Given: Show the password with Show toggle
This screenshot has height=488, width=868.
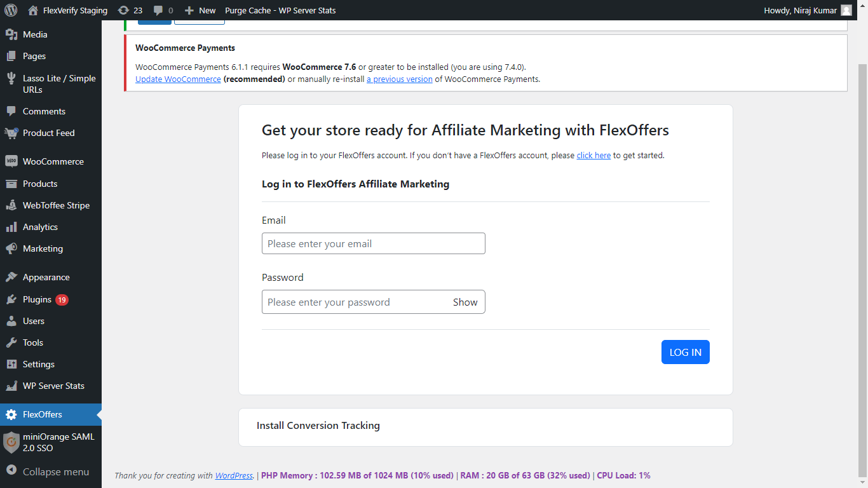Looking at the screenshot, I should pos(465,302).
